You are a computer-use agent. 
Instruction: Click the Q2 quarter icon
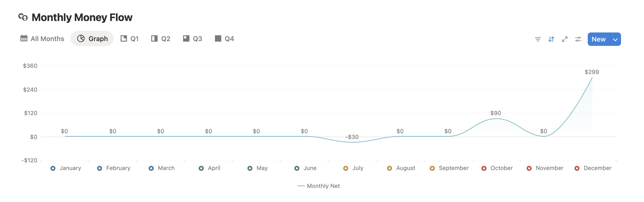pyautogui.click(x=154, y=38)
